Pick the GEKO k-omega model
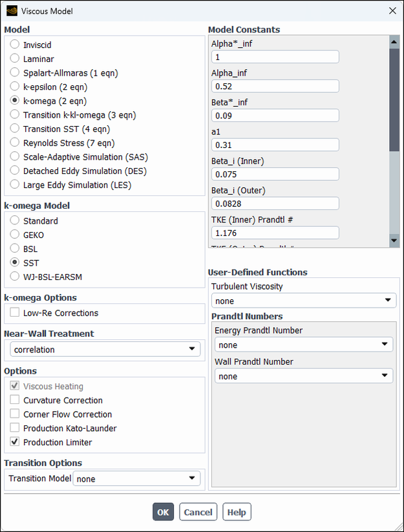The image size is (404, 532). [x=15, y=235]
